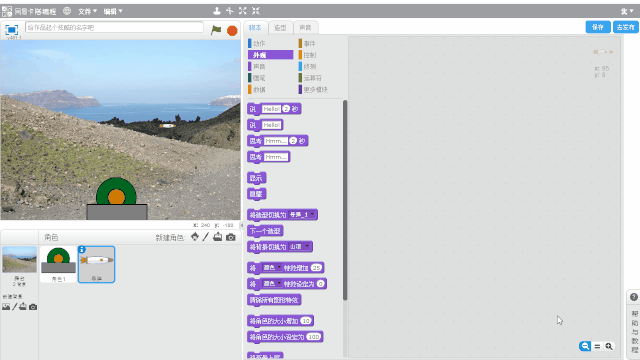The height and width of the screenshot is (360, 640).
Task: Select the delete scissors tool in top bar
Action: pyautogui.click(x=230, y=11)
